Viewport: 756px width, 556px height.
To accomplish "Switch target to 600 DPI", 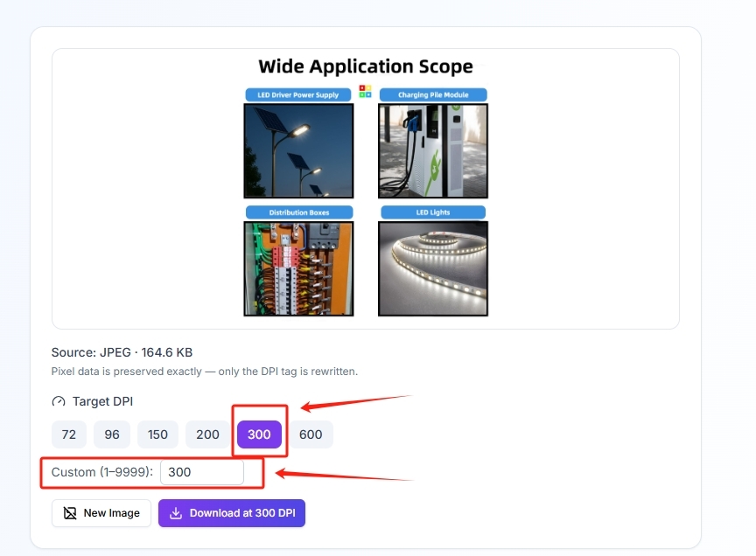I will coord(311,434).
